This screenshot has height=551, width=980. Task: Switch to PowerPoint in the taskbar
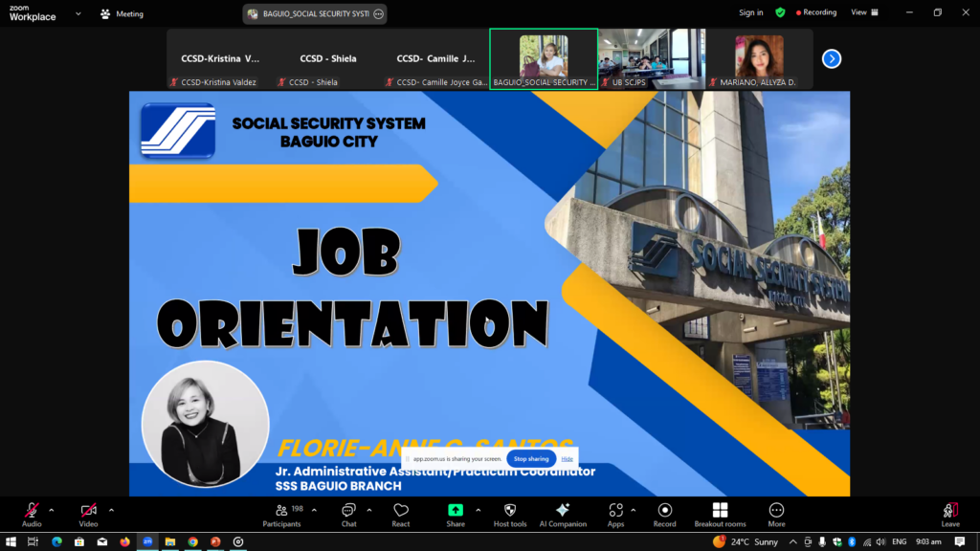tap(215, 541)
